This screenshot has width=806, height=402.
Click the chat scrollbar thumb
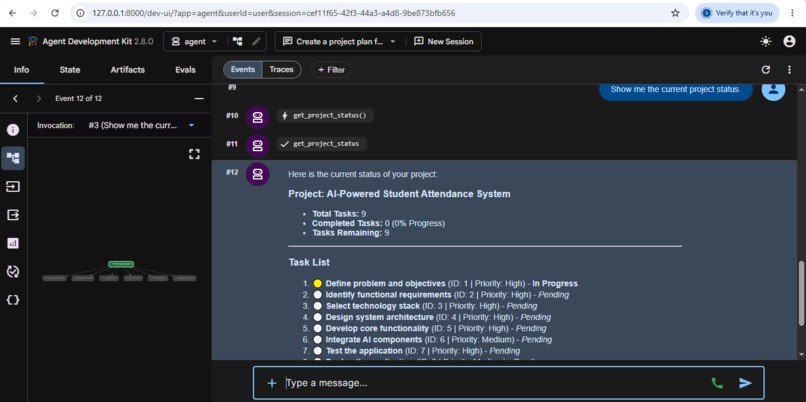(x=801, y=293)
